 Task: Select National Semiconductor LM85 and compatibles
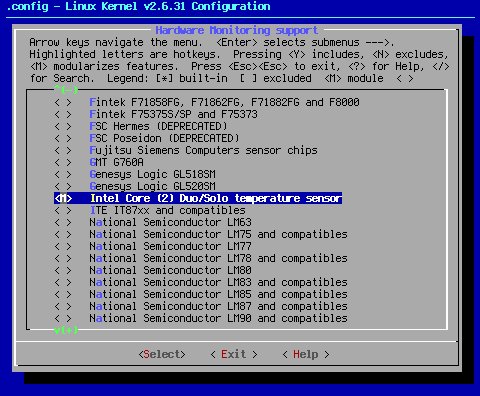(x=218, y=294)
